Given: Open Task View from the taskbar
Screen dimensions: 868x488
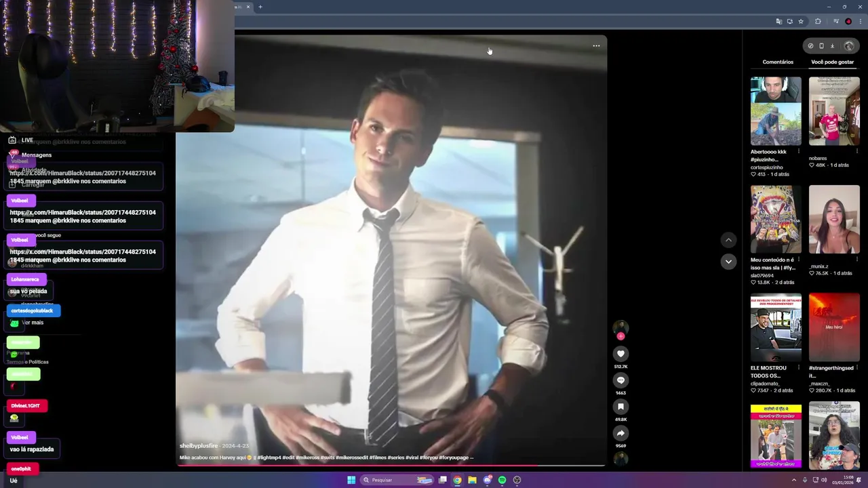Looking at the screenshot, I should pos(443,480).
